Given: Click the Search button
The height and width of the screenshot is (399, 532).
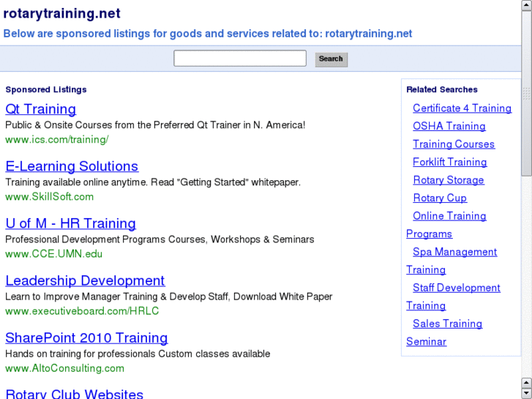Looking at the screenshot, I should point(331,59).
